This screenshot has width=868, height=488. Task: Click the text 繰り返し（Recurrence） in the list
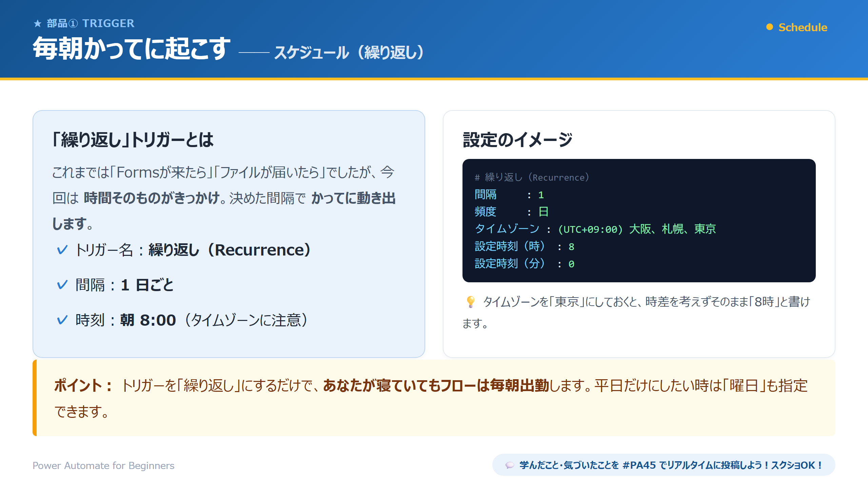pos(230,250)
